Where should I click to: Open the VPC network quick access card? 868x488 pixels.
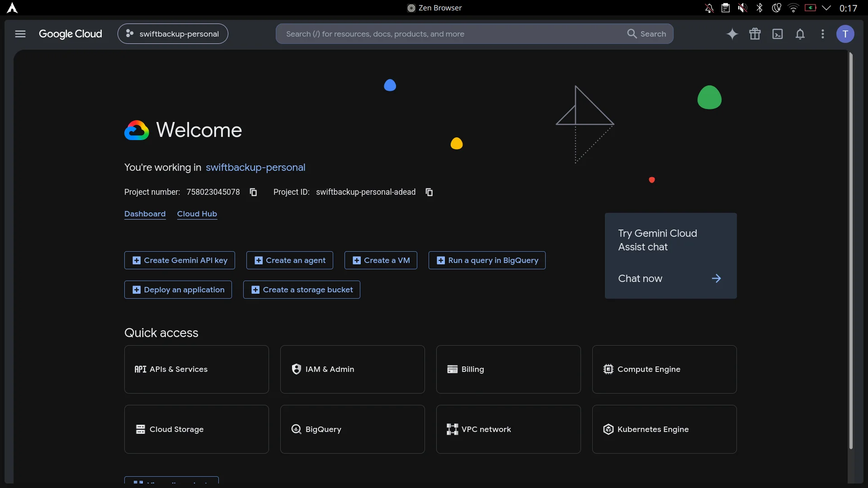pyautogui.click(x=509, y=429)
